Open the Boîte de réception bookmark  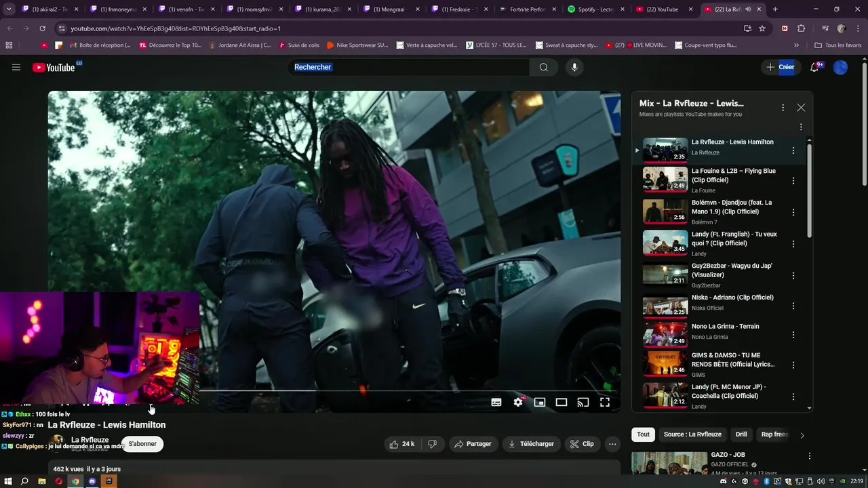(99, 45)
